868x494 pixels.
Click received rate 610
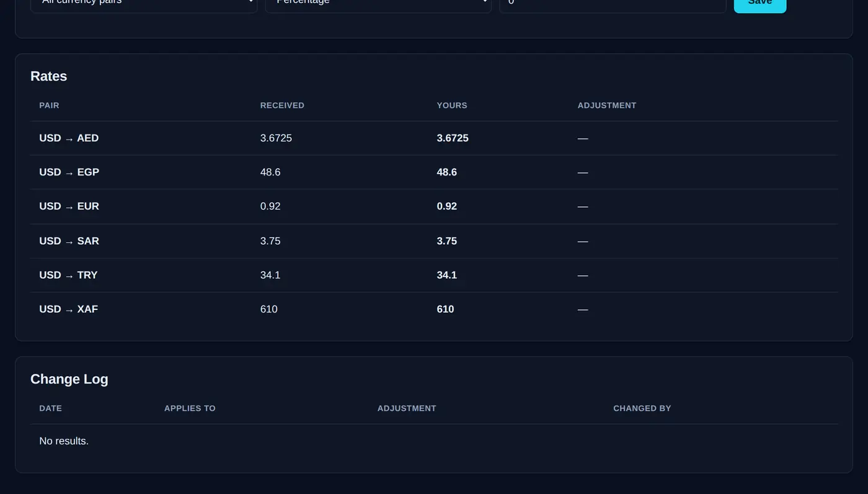[269, 309]
